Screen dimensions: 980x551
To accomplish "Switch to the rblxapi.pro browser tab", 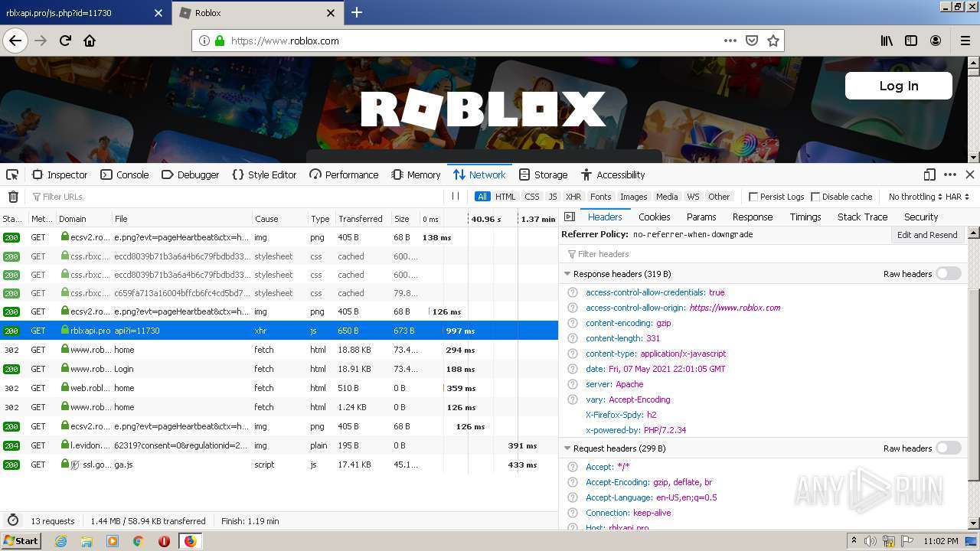I will (84, 13).
